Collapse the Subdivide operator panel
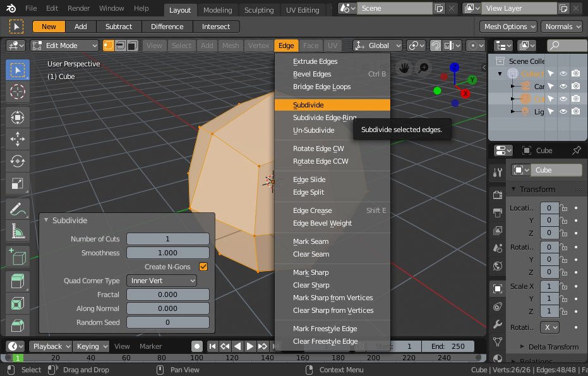The width and height of the screenshot is (588, 376). tap(46, 221)
